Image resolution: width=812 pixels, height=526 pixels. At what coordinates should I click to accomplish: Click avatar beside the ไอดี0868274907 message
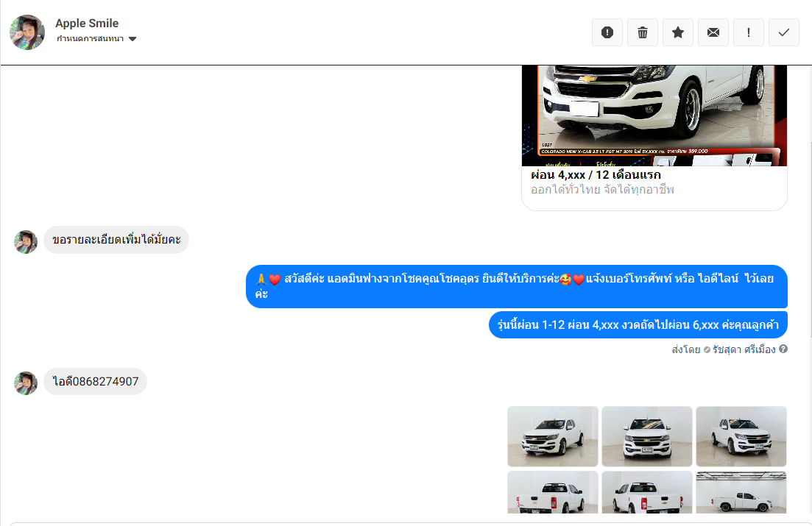[25, 383]
